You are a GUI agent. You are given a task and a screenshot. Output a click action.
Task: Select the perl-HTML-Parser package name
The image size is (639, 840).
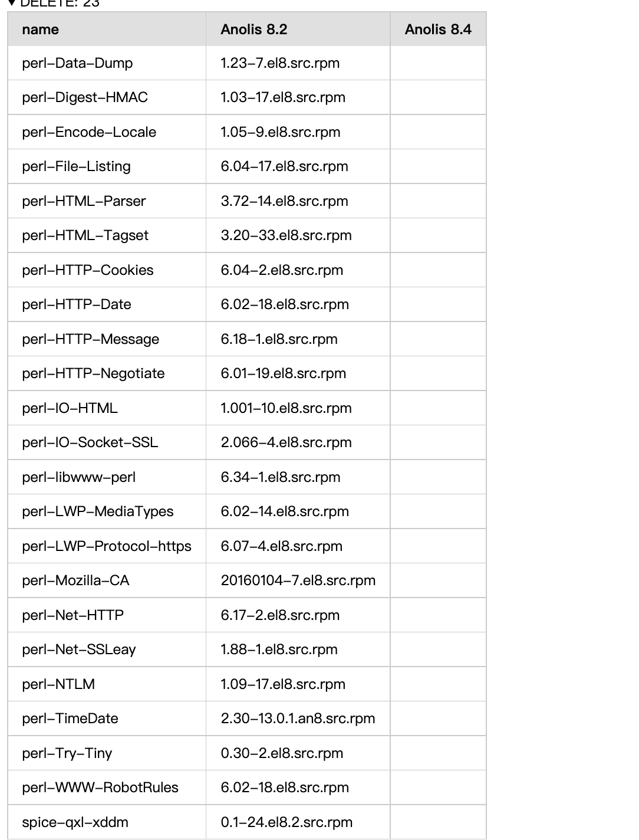click(84, 201)
